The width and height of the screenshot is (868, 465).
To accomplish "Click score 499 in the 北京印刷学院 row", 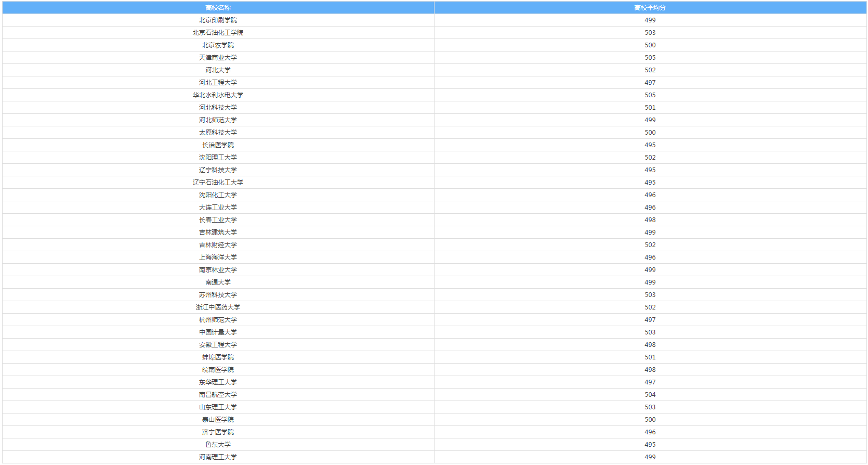I will click(x=650, y=20).
